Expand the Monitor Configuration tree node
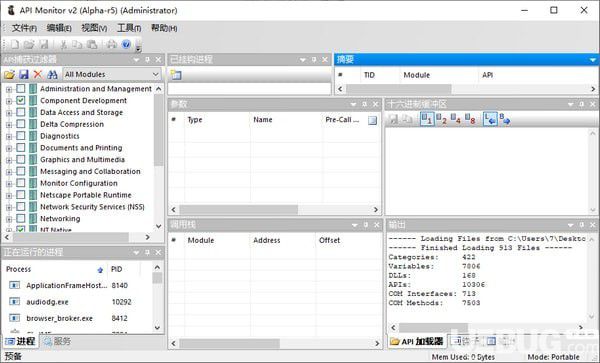The height and width of the screenshot is (363, 600). click(9, 184)
